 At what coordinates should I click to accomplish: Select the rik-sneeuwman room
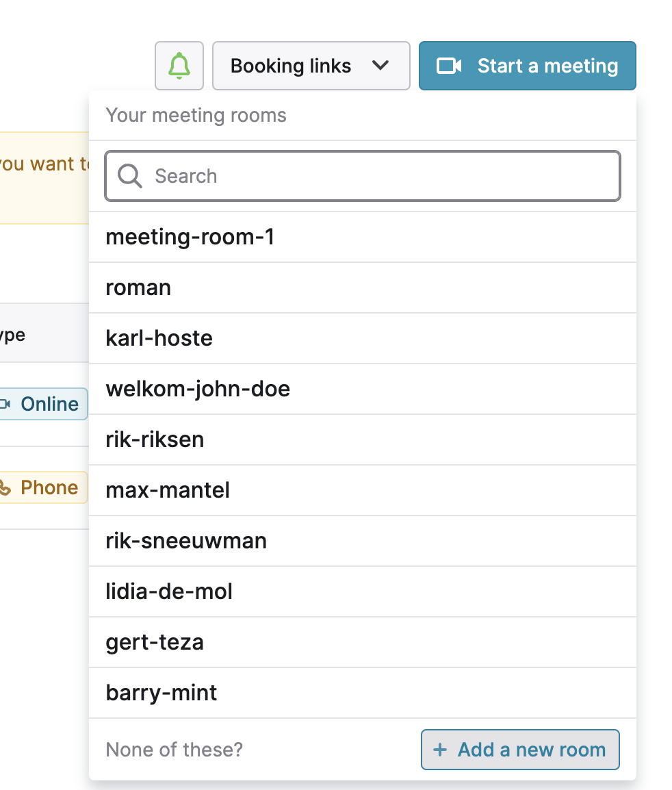(363, 541)
